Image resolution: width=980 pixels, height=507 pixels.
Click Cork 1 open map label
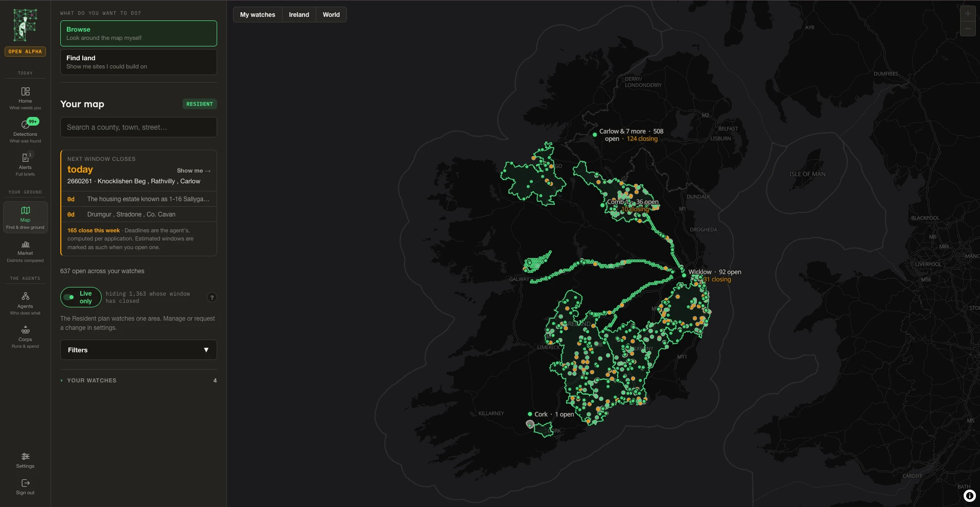click(554, 415)
